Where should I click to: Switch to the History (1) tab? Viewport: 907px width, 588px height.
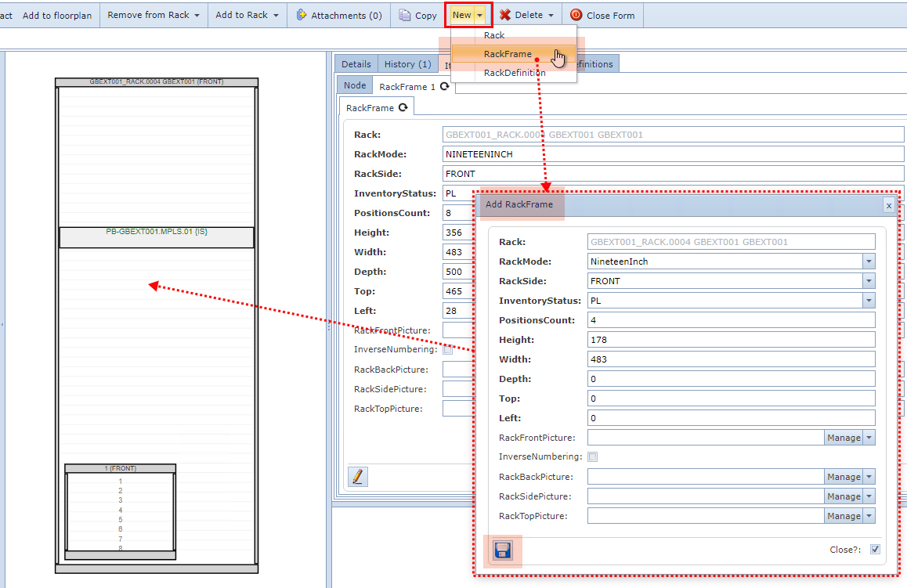(407, 64)
